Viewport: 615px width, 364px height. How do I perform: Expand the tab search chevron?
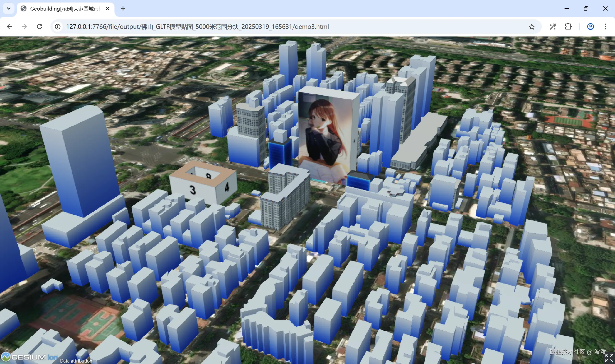9,9
